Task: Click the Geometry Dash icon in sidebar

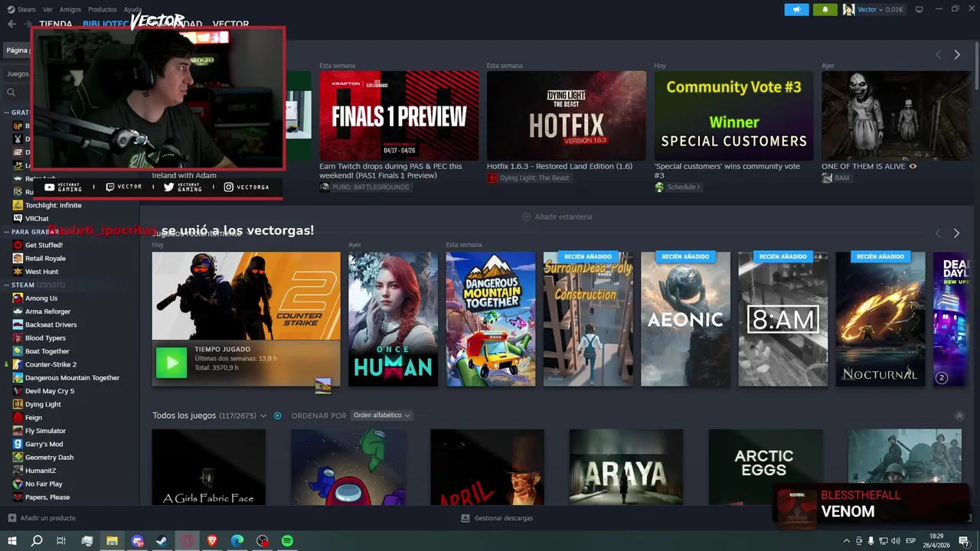Action: [18, 457]
